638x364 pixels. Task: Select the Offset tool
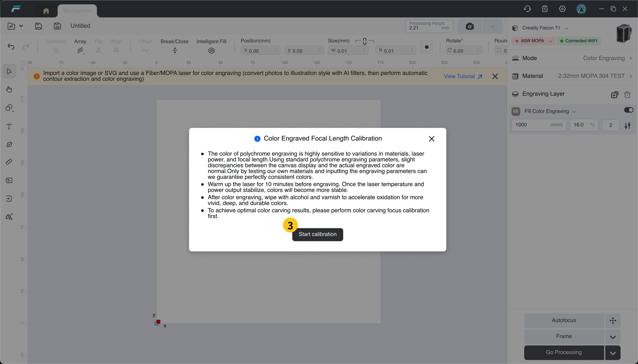pos(145,46)
